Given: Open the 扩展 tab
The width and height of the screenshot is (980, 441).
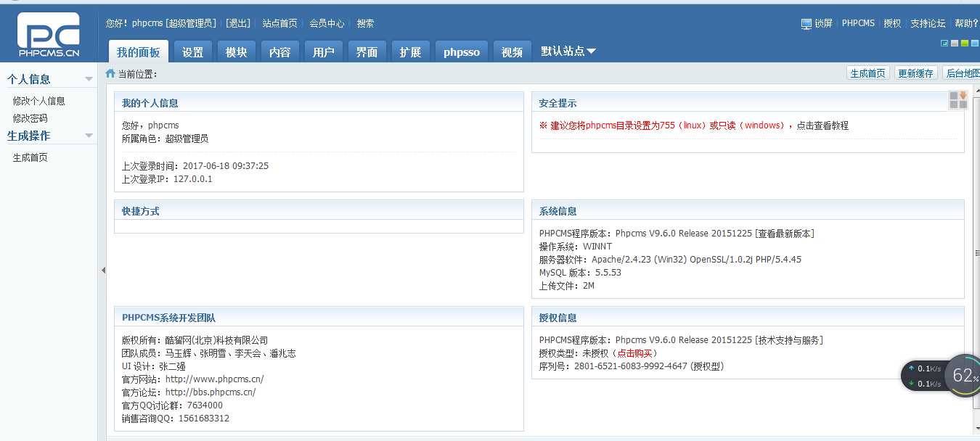Looking at the screenshot, I should pyautogui.click(x=411, y=51).
